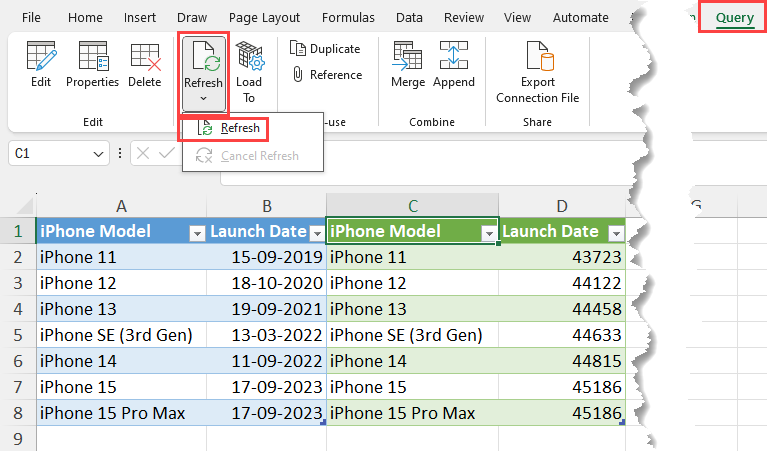Click the Delete query icon

145,56
